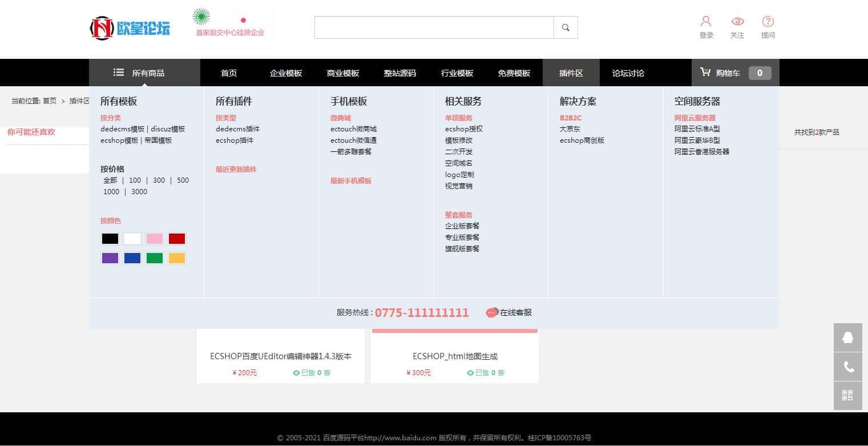Click the search magnifier icon
Viewport: 868px width, 446px height.
tap(566, 27)
